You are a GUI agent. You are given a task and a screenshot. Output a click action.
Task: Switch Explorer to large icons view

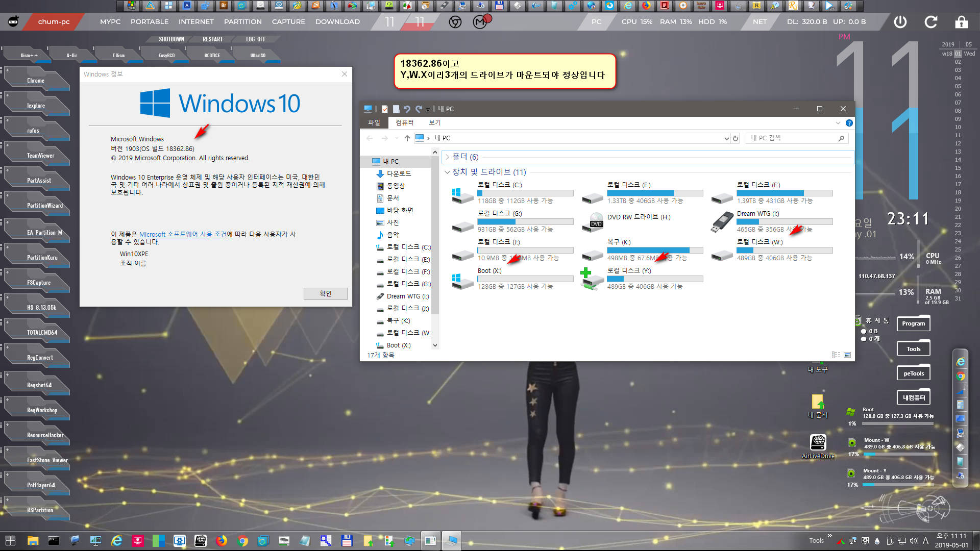coord(847,355)
